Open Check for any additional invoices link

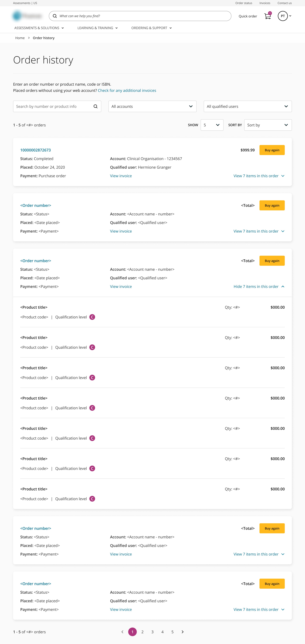point(127,91)
